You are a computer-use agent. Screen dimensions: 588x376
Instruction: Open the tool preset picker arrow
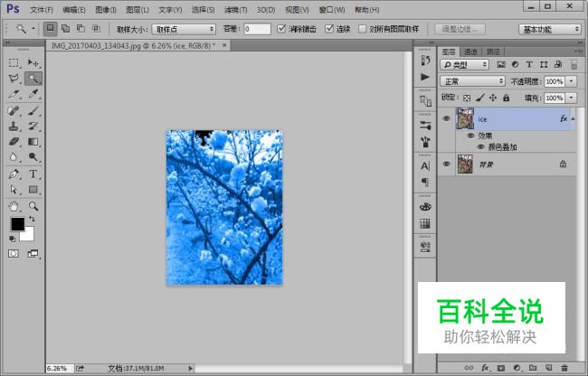[33, 29]
